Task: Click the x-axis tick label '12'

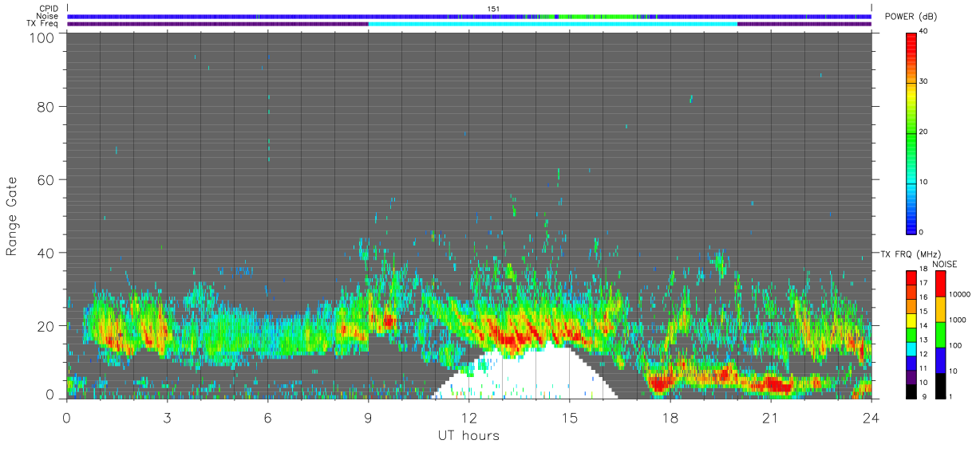Action: click(468, 418)
